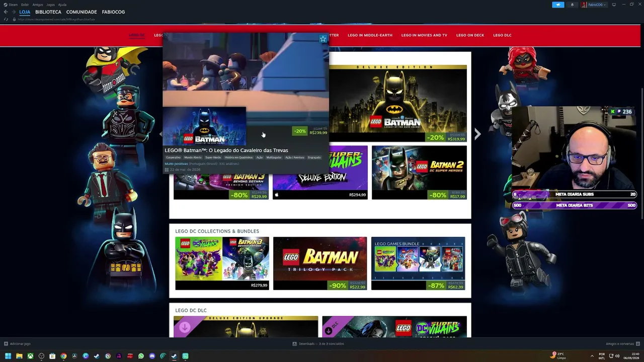
Task: Click the hover-card title LEGO Batman O Legado do Cavaleiro das Trevas
Action: coord(226,150)
